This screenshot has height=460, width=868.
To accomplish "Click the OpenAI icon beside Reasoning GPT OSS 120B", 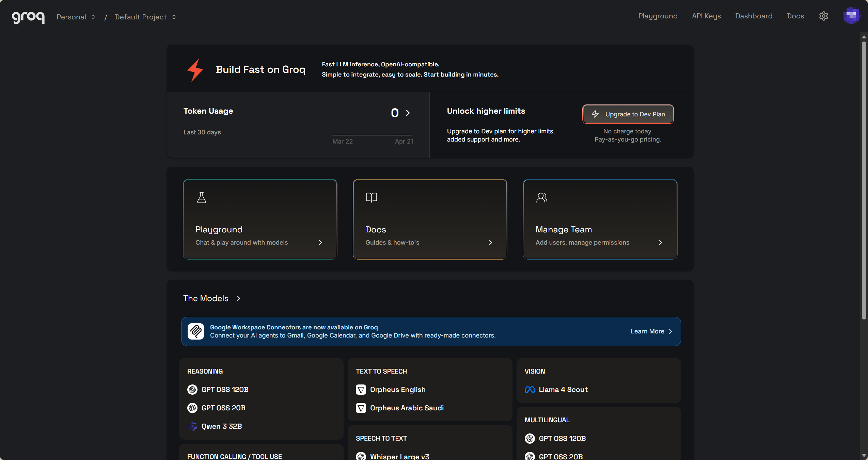I will coord(192,390).
